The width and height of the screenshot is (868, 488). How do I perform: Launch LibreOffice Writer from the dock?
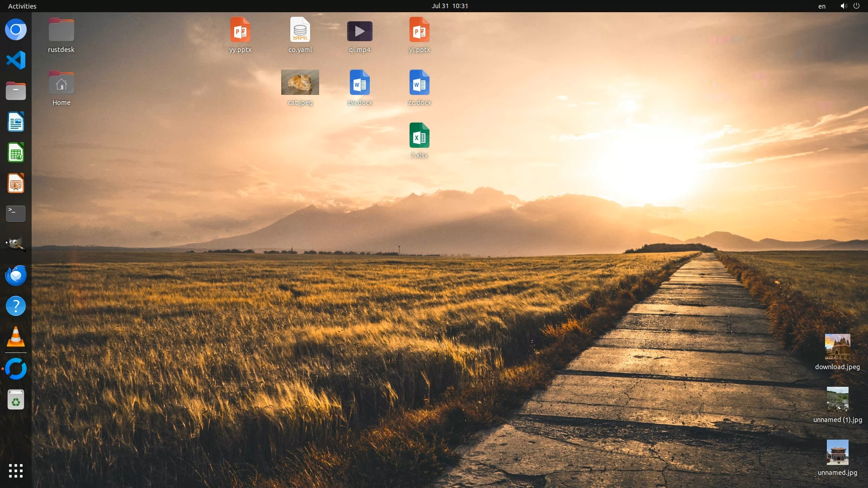coord(16,122)
